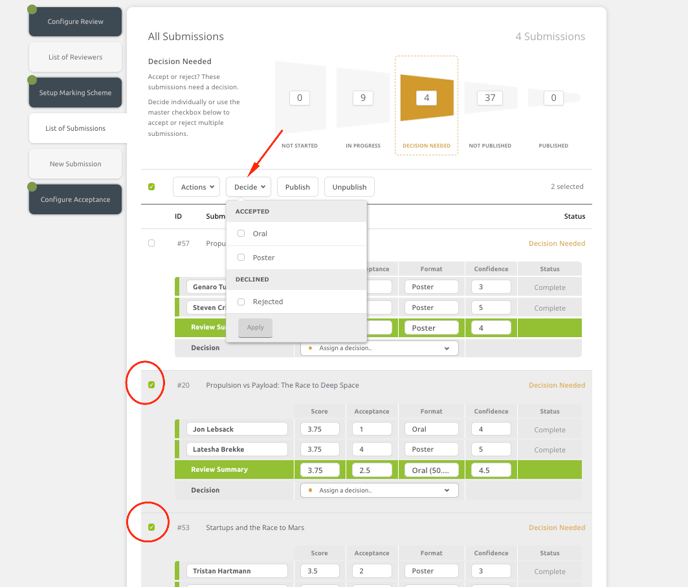Click the '4 Submissions' count text
Viewport: 688px width, 587px height.
pos(550,36)
